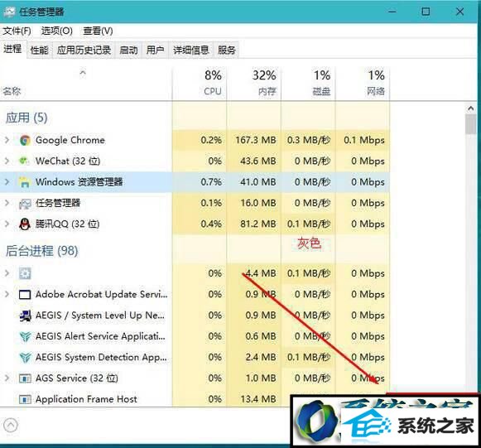Click the AEGIS Alert Service Application icon
481x448 pixels.
coord(25,336)
